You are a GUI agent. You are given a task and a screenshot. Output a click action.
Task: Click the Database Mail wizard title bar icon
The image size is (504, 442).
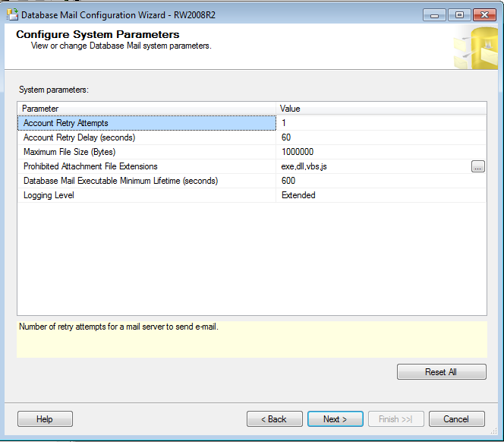tap(12, 14)
